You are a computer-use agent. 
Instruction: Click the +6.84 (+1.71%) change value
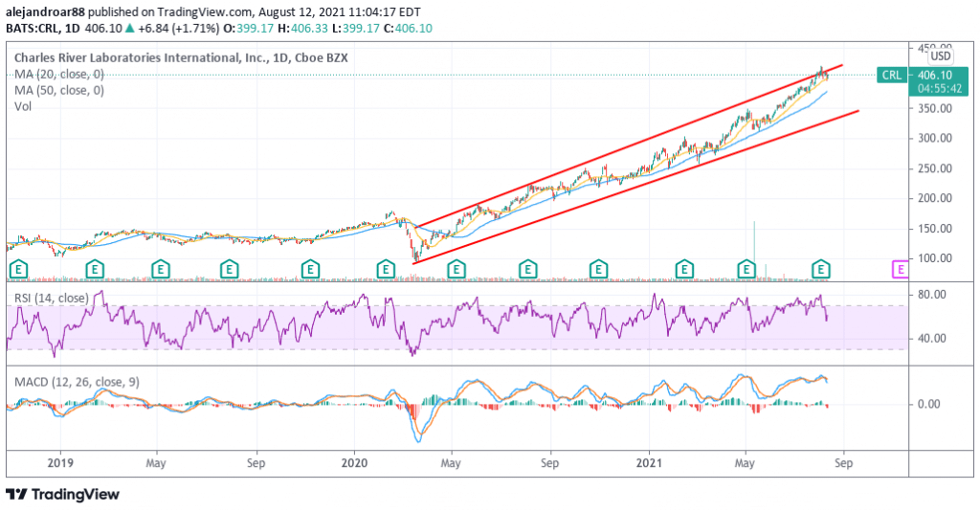point(178,28)
